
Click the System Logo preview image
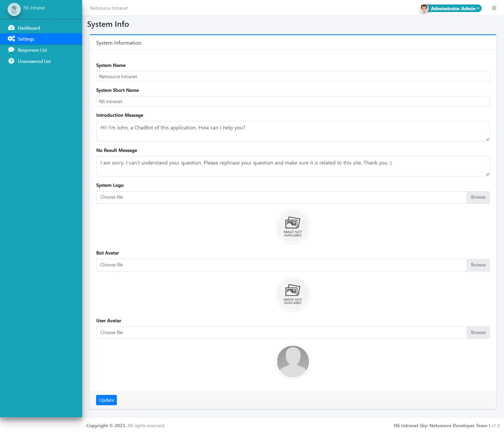point(293,227)
